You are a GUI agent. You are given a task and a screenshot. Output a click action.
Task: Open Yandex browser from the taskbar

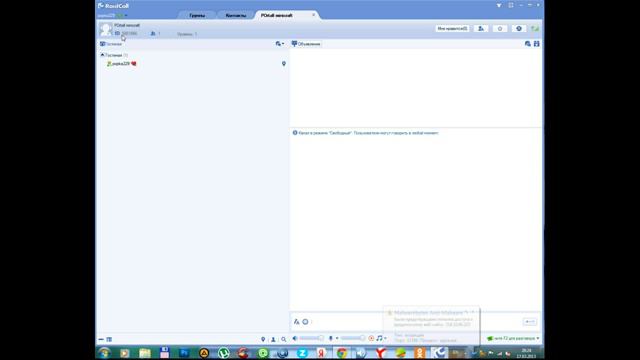tap(381, 353)
